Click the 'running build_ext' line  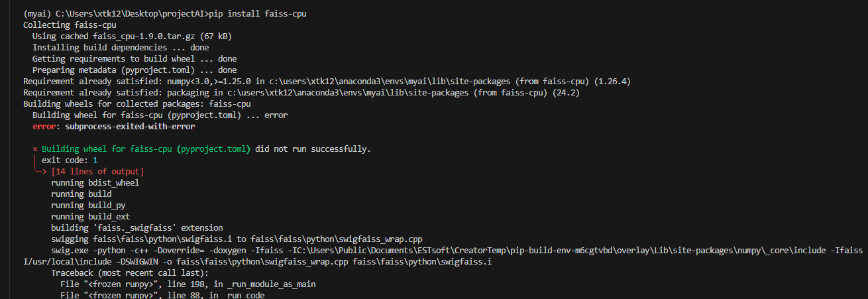(90, 216)
